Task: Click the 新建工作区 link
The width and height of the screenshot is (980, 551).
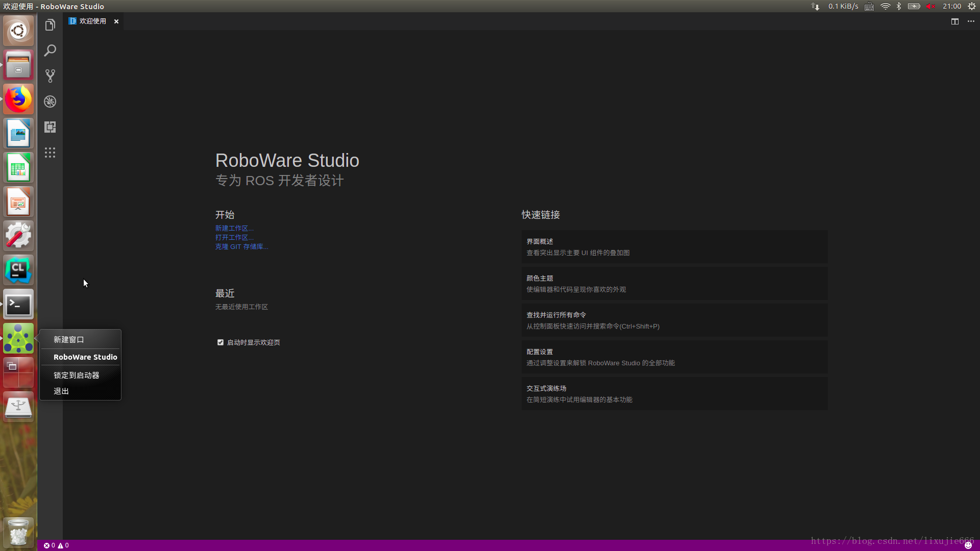Action: coord(234,229)
